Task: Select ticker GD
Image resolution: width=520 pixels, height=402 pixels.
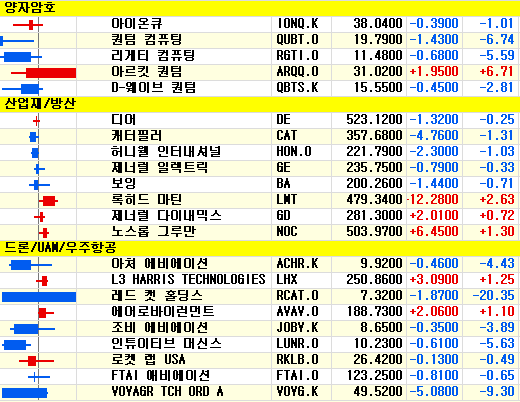Action: [x=283, y=216]
